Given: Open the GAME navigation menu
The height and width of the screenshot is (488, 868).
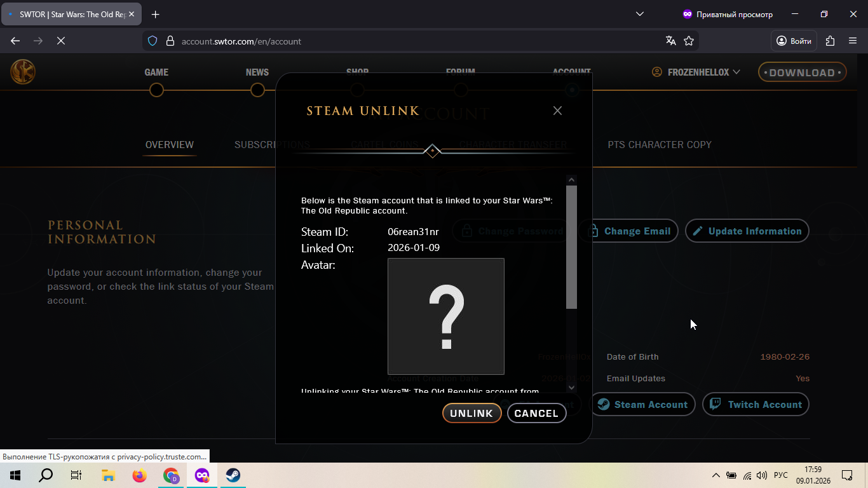Looking at the screenshot, I should (x=156, y=72).
